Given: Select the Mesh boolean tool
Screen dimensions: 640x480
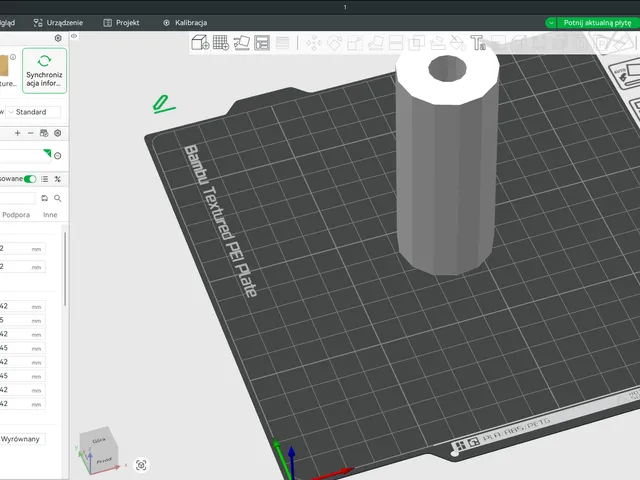Looking at the screenshot, I should coord(417,43).
